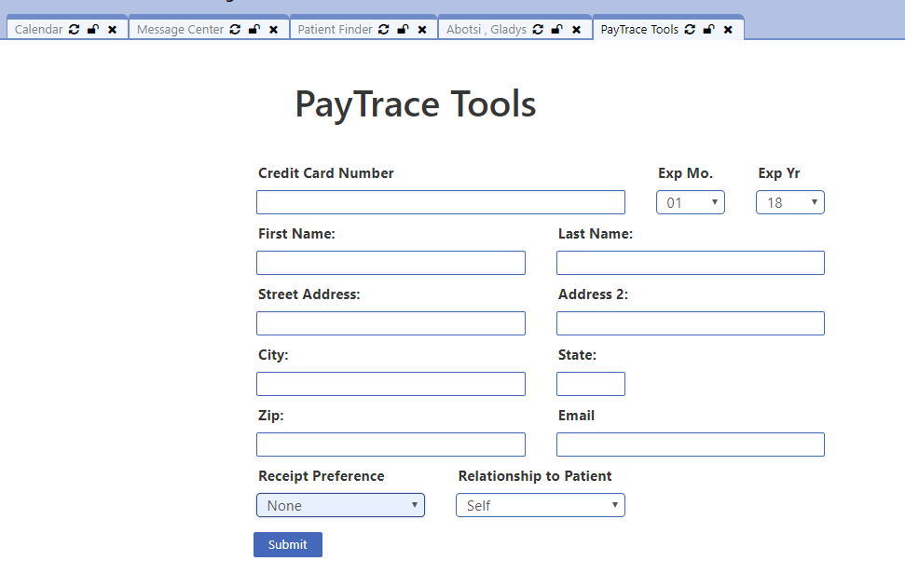
Task: Click the Relationship to Patient label
Action: coord(534,476)
